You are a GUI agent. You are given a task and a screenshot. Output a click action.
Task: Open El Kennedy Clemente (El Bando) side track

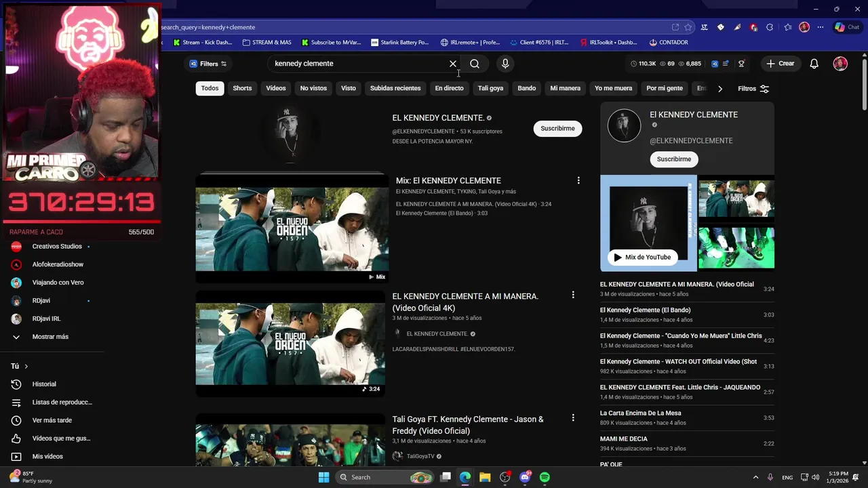coord(645,310)
